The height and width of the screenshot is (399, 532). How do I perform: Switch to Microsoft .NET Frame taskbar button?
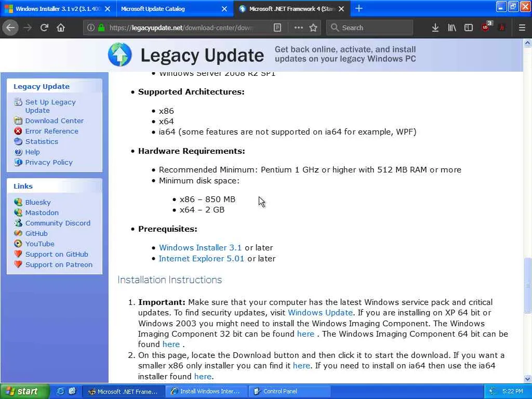(x=124, y=392)
